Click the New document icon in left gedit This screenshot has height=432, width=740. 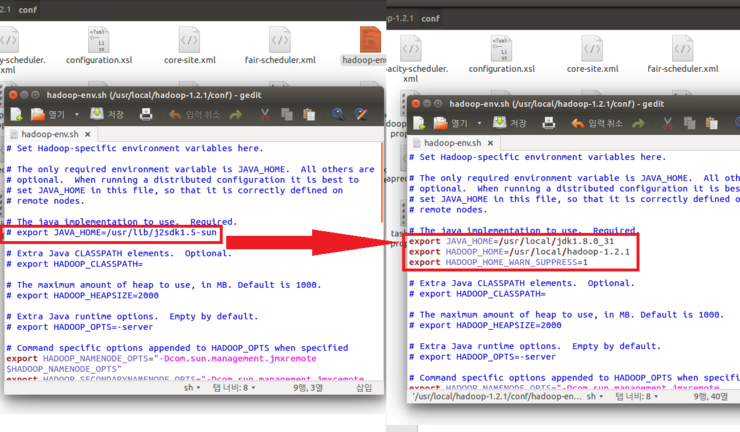pyautogui.click(x=17, y=115)
